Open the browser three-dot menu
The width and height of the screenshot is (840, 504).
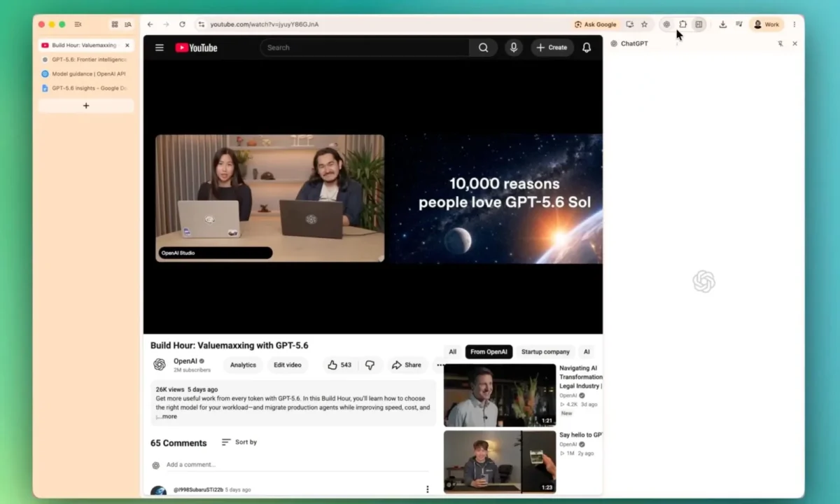click(x=794, y=24)
